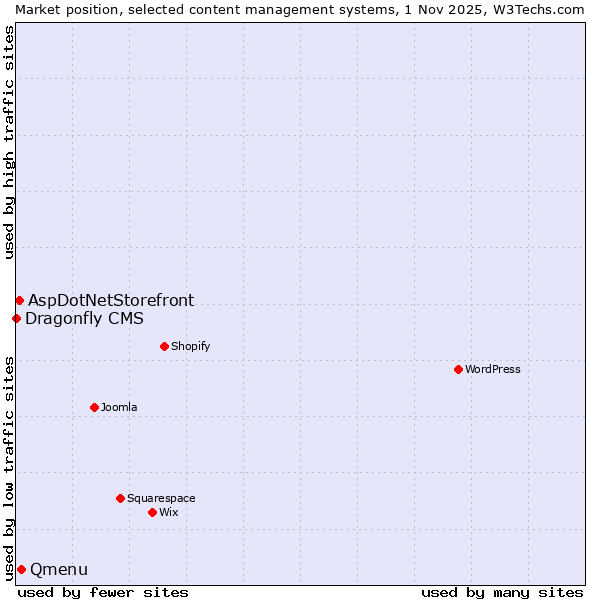The width and height of the screenshot is (600, 600).
Task: Click the 'used by high traffic sites' label
Action: click(9, 142)
